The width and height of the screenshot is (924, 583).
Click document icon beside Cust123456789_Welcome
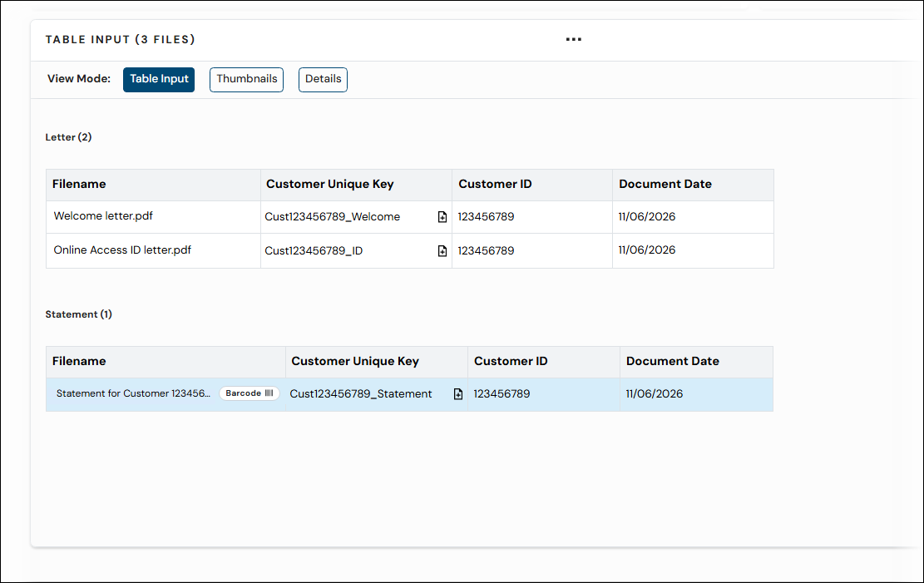point(442,217)
